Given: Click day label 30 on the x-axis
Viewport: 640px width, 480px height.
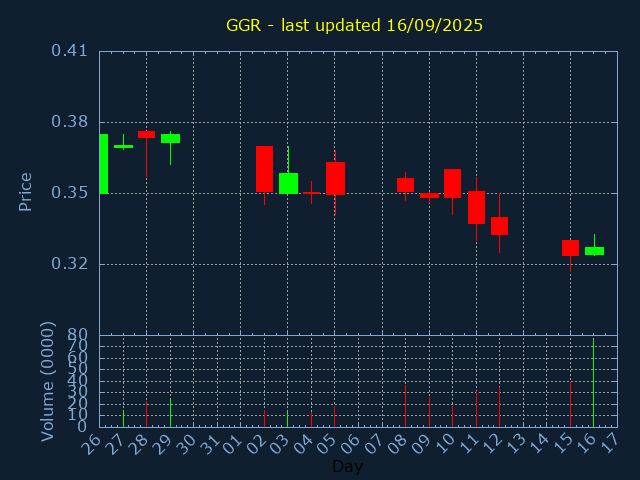Looking at the screenshot, I should [185, 444].
